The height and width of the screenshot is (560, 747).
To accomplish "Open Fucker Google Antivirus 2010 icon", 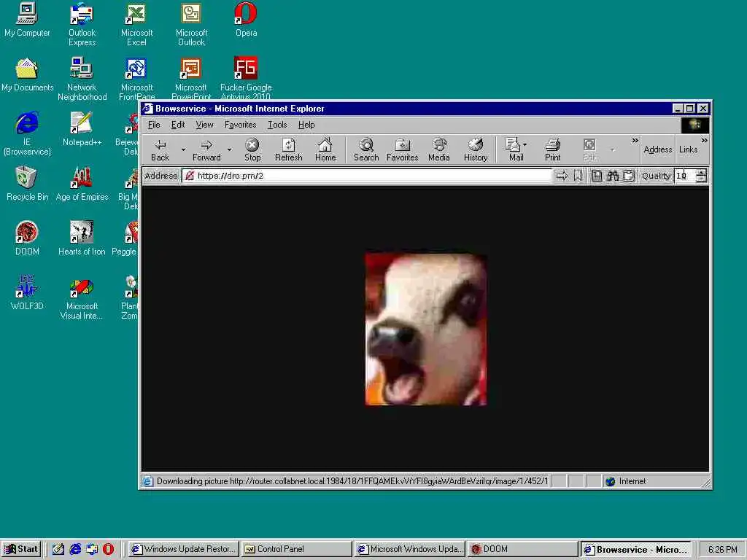I will click(x=246, y=78).
